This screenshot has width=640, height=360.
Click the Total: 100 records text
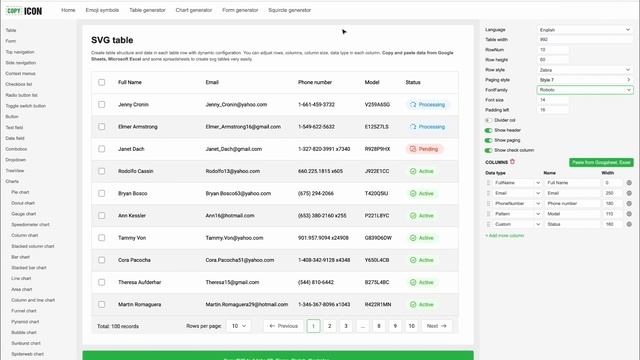point(118,326)
